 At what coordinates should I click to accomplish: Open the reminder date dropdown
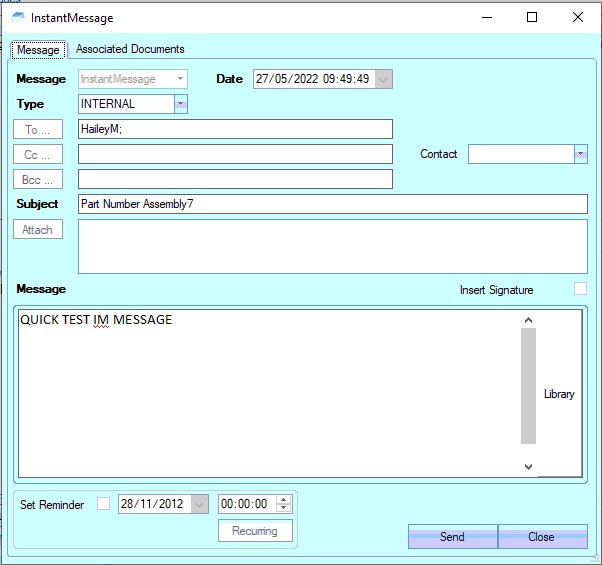(200, 504)
